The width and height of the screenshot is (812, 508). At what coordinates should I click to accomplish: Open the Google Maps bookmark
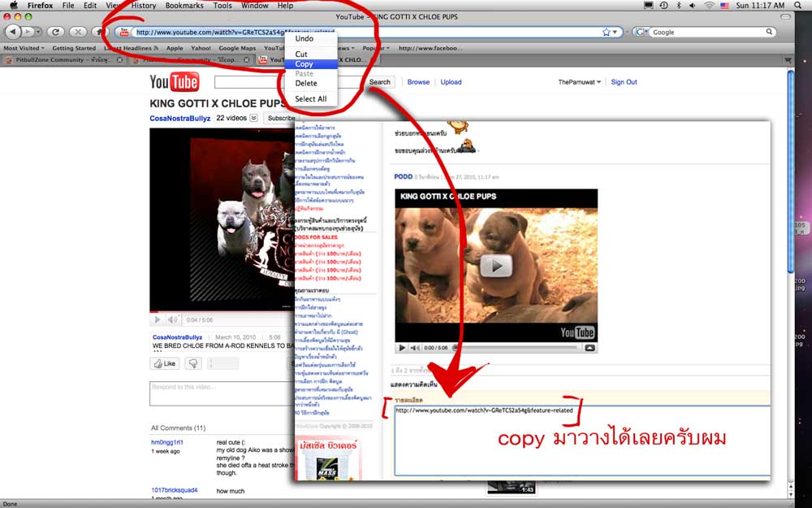pos(237,48)
